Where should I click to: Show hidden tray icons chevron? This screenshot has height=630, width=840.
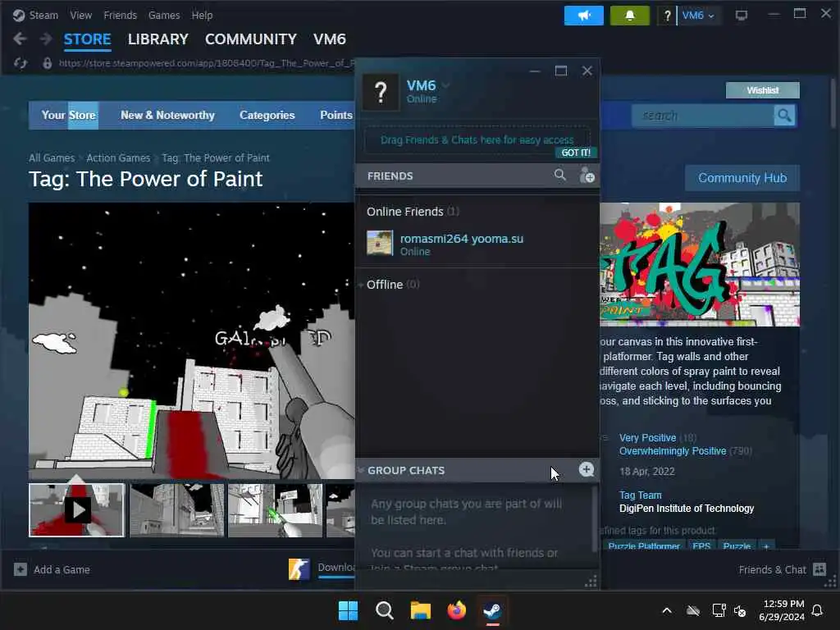pyautogui.click(x=667, y=610)
